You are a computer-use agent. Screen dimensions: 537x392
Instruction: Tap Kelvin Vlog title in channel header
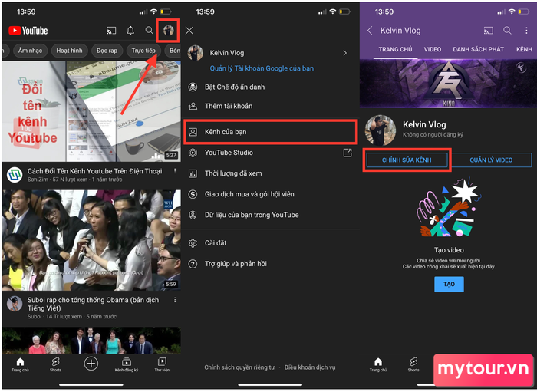(400, 31)
